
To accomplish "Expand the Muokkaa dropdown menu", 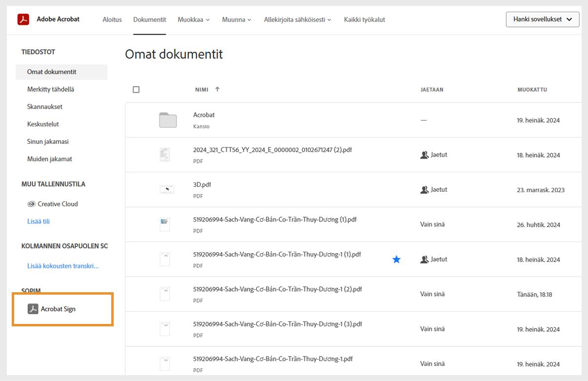I will (x=194, y=20).
